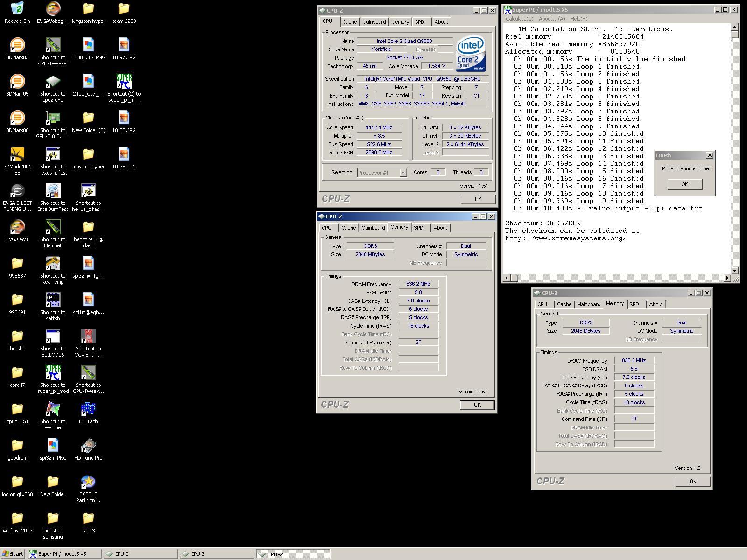Image resolution: width=747 pixels, height=560 pixels.
Task: Open the spi32m.PNG file icon
Action: (x=53, y=449)
